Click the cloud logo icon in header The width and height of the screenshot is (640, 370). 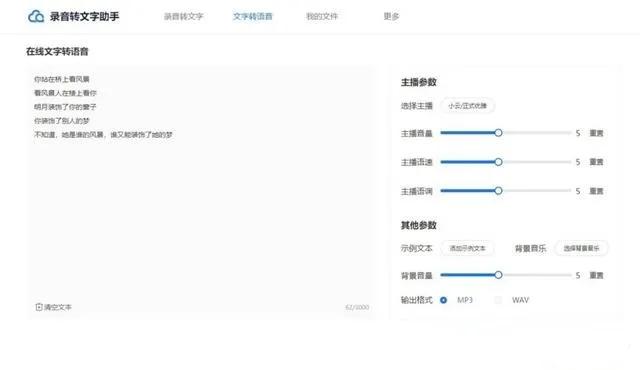coord(36,16)
